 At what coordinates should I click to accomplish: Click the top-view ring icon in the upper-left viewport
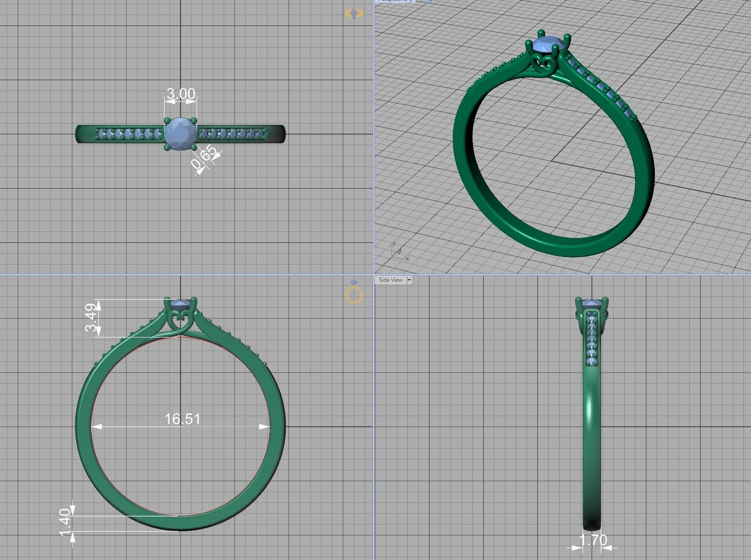click(354, 14)
